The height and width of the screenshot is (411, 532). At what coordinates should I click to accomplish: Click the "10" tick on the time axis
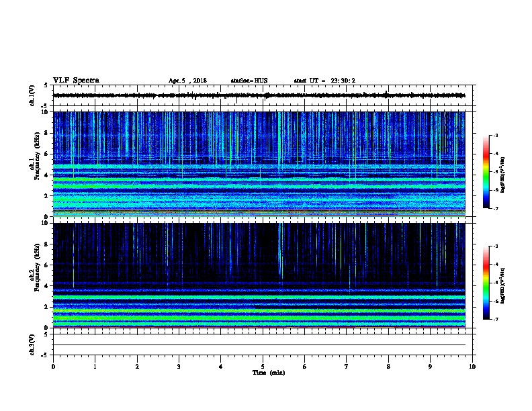click(x=472, y=367)
